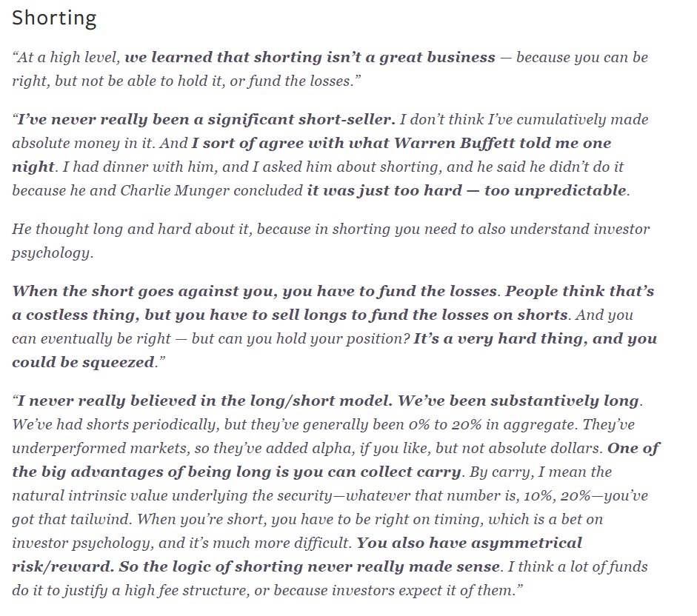Click the standalone word "psychology." ending the third paragraph
Image resolution: width=697 pixels, height=616 pixels.
[53, 252]
